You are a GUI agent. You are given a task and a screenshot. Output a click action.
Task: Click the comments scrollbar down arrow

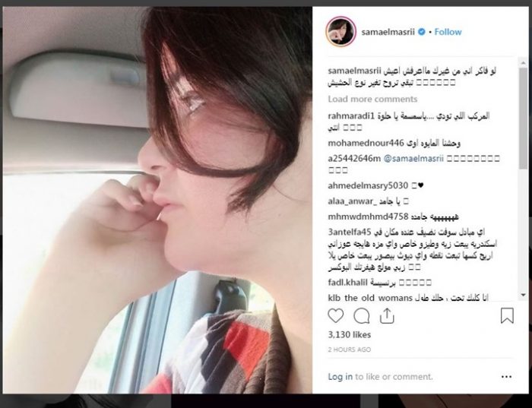click(523, 295)
